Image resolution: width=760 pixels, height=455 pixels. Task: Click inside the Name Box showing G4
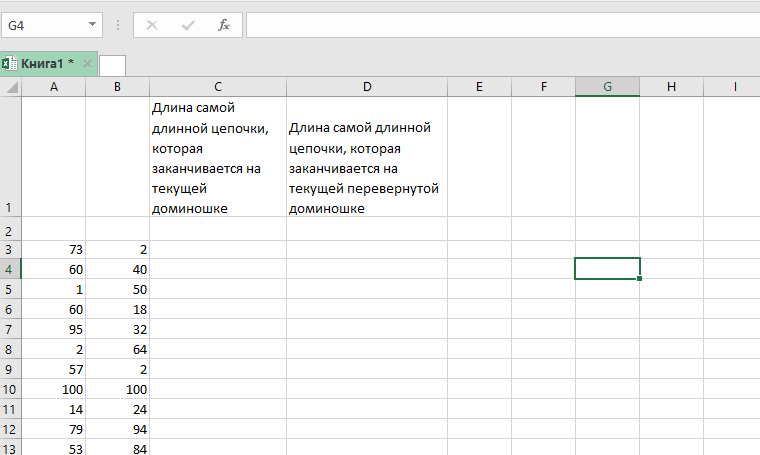(45, 25)
